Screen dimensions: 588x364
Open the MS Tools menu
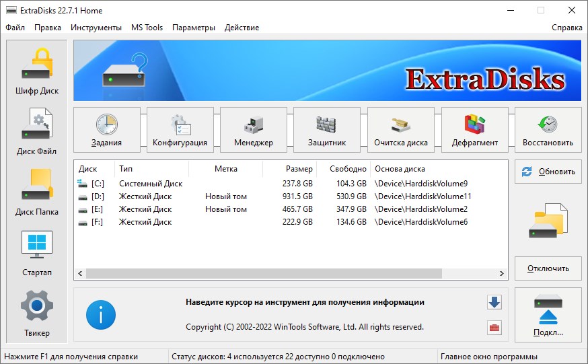[x=147, y=28]
